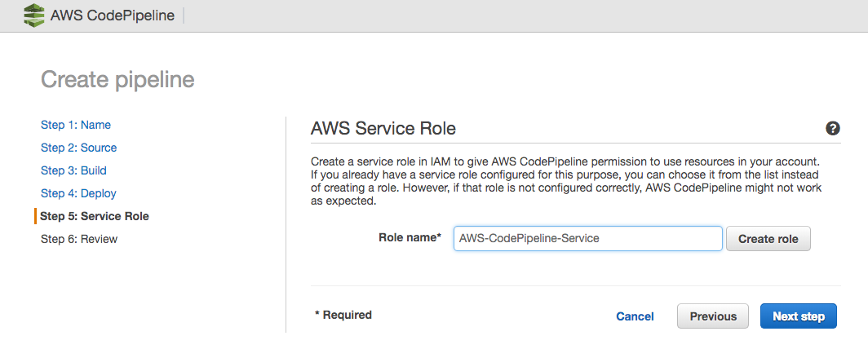Go to Step 1: Name
868x349 pixels.
[76, 125]
